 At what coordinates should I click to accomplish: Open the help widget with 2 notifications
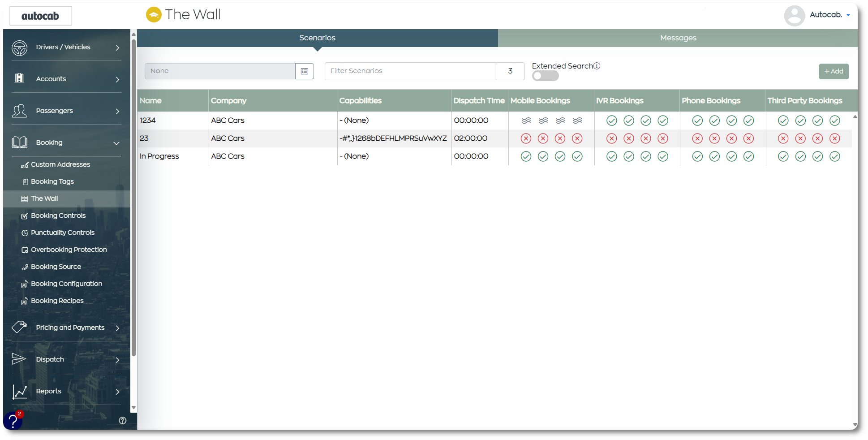point(13,420)
